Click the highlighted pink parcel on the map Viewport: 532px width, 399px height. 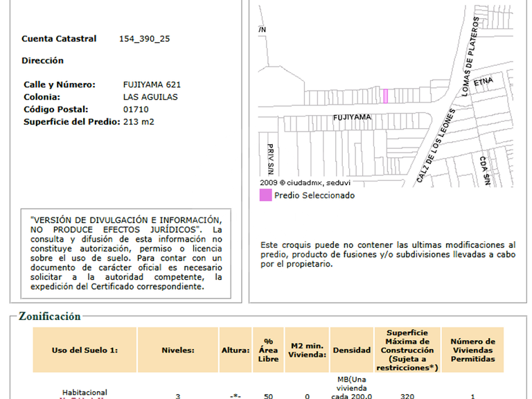385,96
